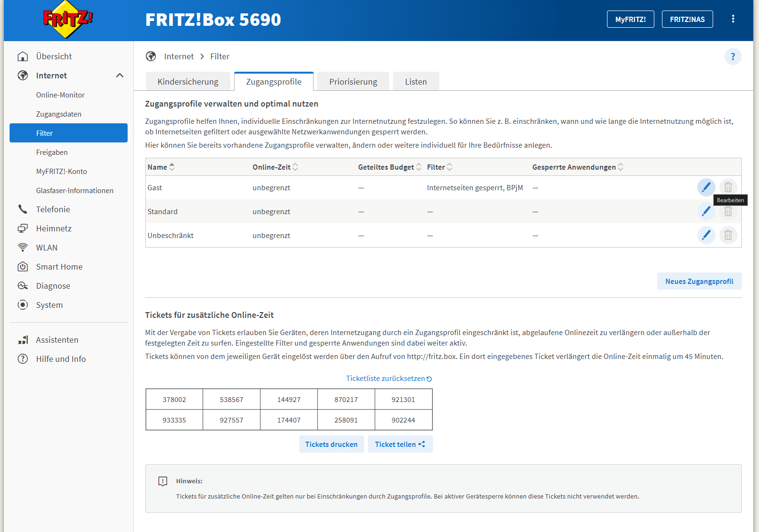Click ticket code 378002

click(x=174, y=400)
